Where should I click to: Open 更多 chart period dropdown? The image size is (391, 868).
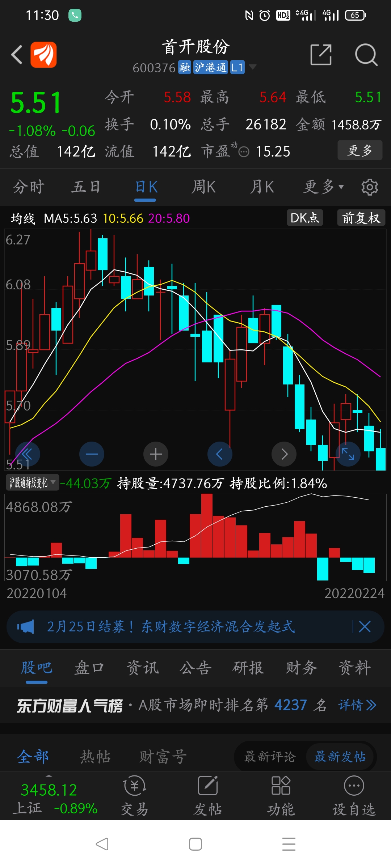pos(324,187)
